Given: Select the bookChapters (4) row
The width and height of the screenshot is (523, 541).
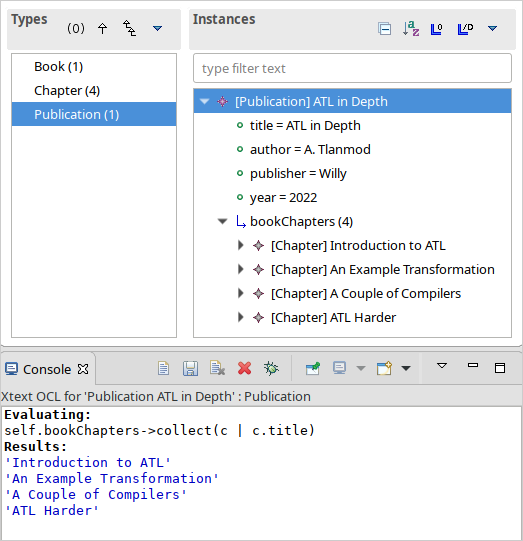Looking at the screenshot, I should pyautogui.click(x=301, y=222).
